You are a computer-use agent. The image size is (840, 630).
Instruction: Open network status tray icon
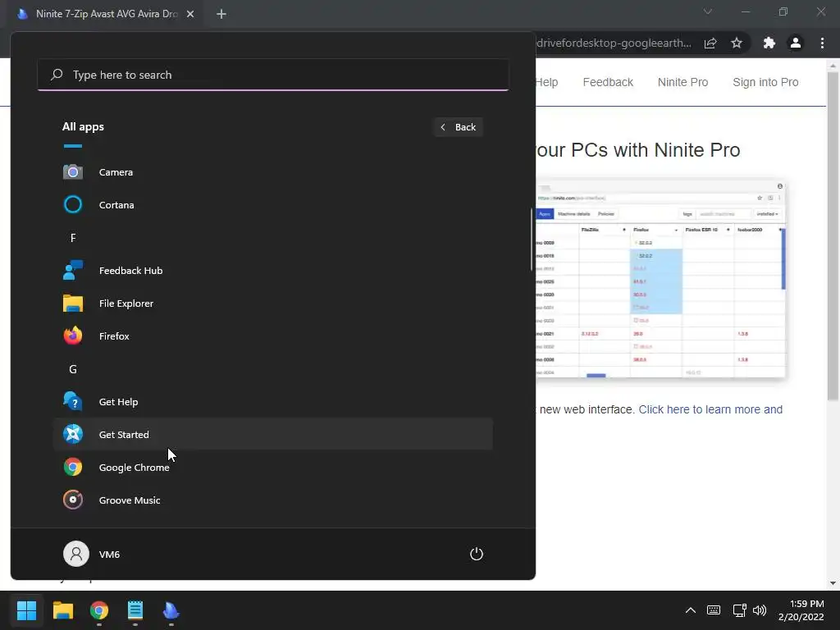pyautogui.click(x=739, y=610)
